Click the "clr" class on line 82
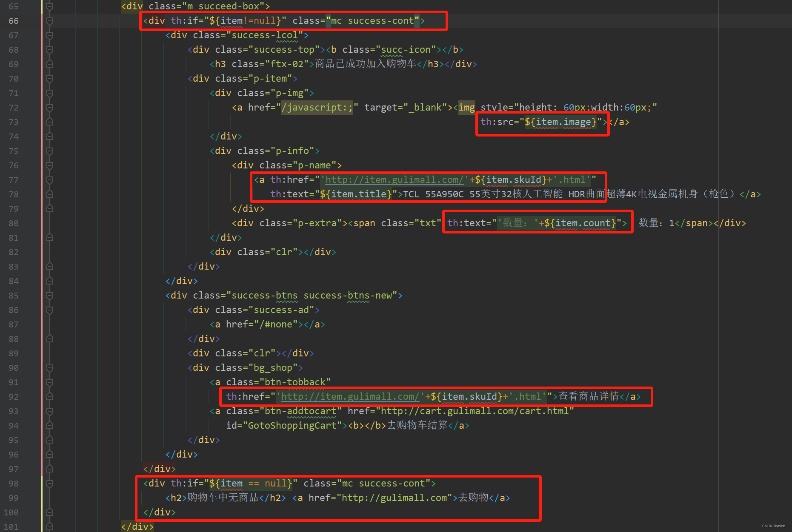The width and height of the screenshot is (792, 532). (x=284, y=252)
